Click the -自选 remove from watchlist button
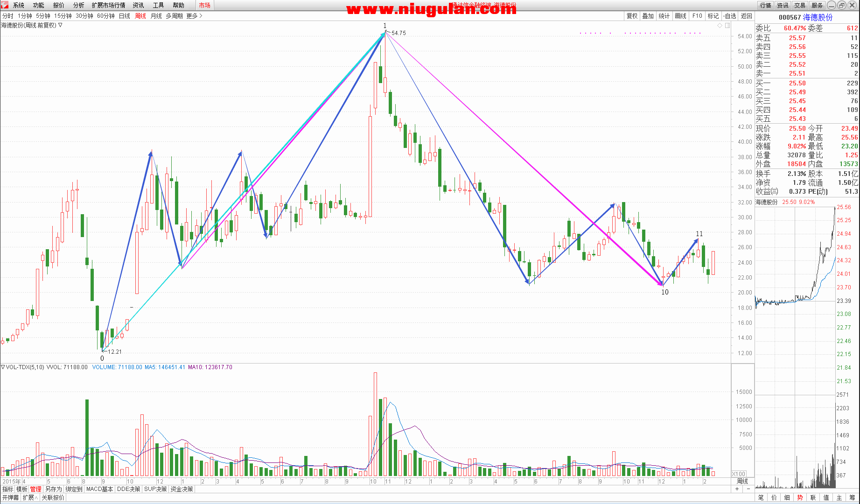860x504 pixels. 730,16
